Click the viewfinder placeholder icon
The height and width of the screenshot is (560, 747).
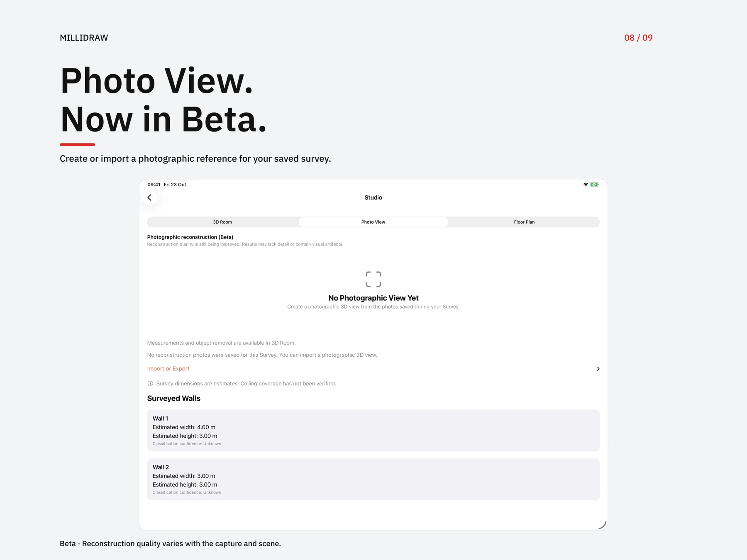click(x=373, y=279)
